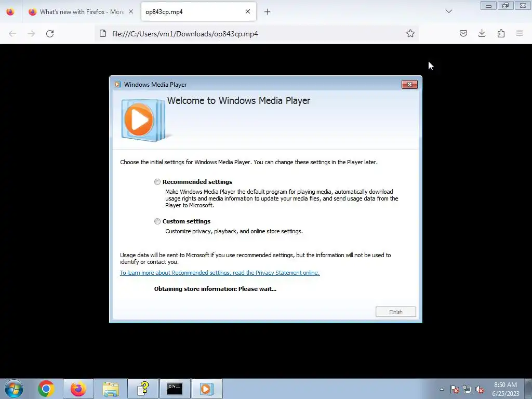532x399 pixels.
Task: Go back to the previous page
Action: (12, 34)
